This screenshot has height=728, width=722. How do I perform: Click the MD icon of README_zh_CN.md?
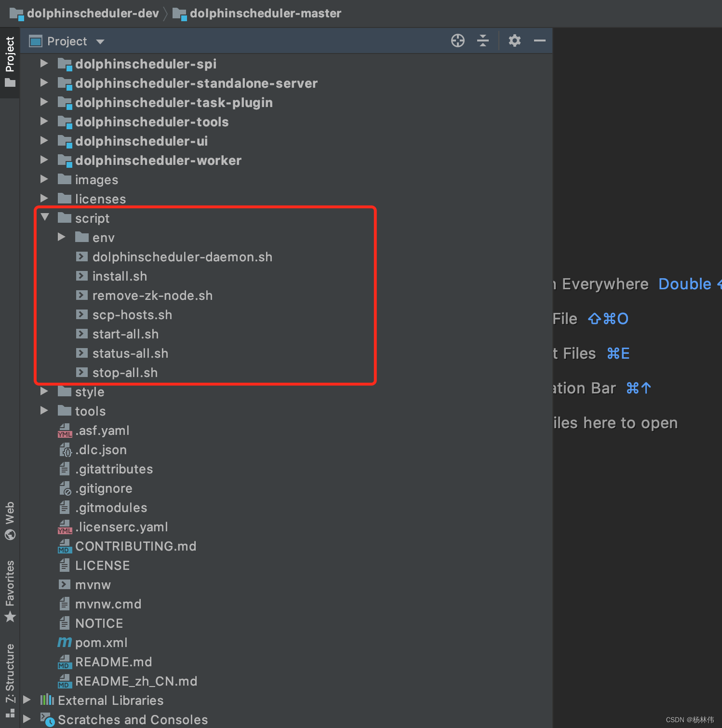65,681
